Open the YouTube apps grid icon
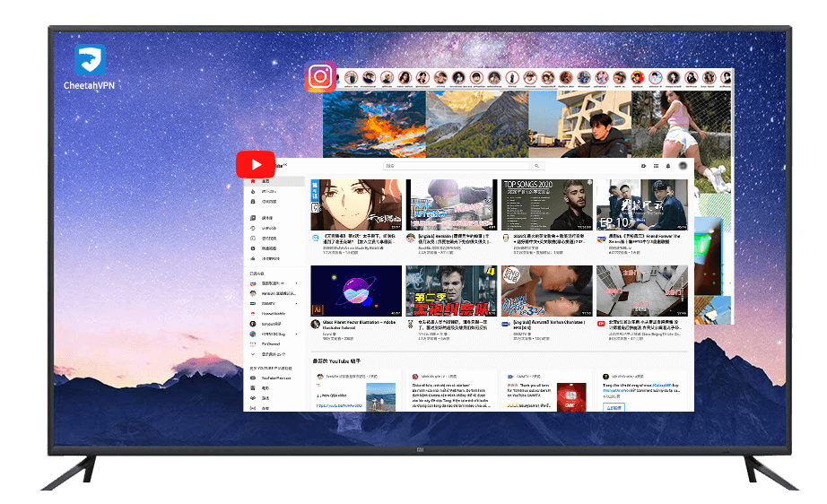The width and height of the screenshot is (827, 504). point(656,166)
